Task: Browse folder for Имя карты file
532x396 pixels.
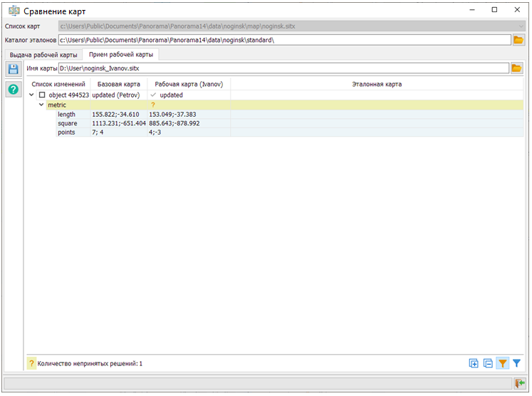Action: coord(516,68)
